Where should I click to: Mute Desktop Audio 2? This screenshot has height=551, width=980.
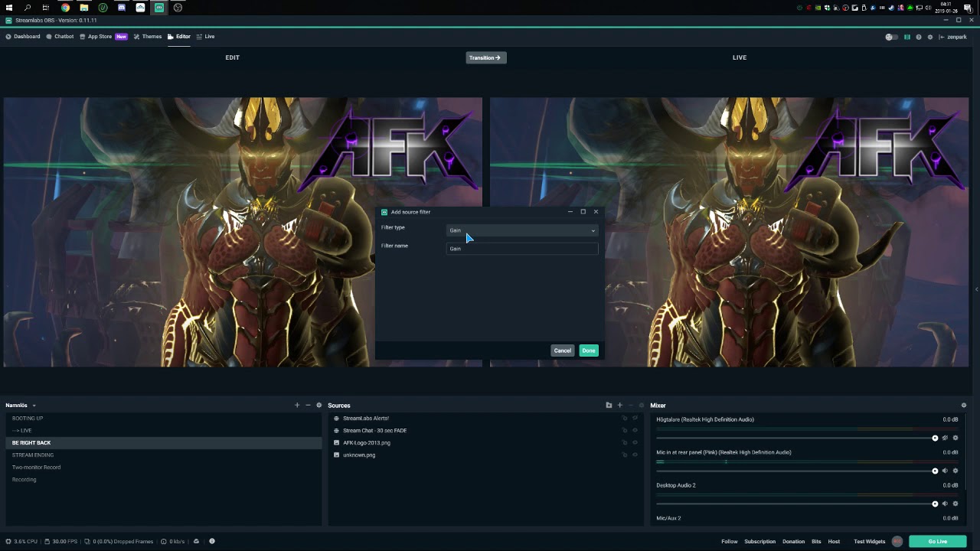[945, 504]
